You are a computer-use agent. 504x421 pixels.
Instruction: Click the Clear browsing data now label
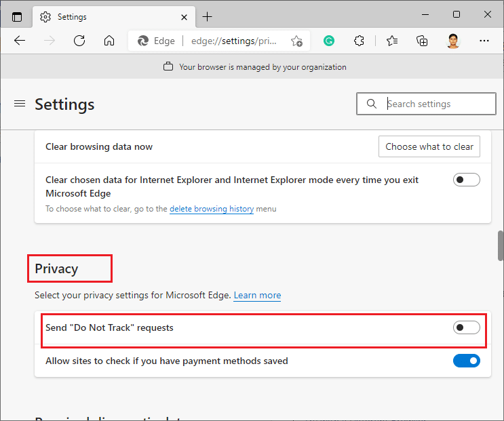(98, 146)
